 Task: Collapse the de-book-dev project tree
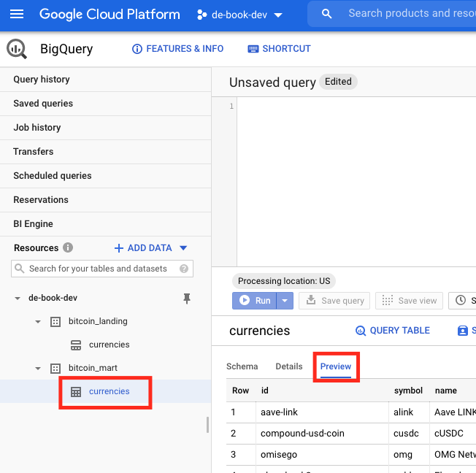click(18, 298)
